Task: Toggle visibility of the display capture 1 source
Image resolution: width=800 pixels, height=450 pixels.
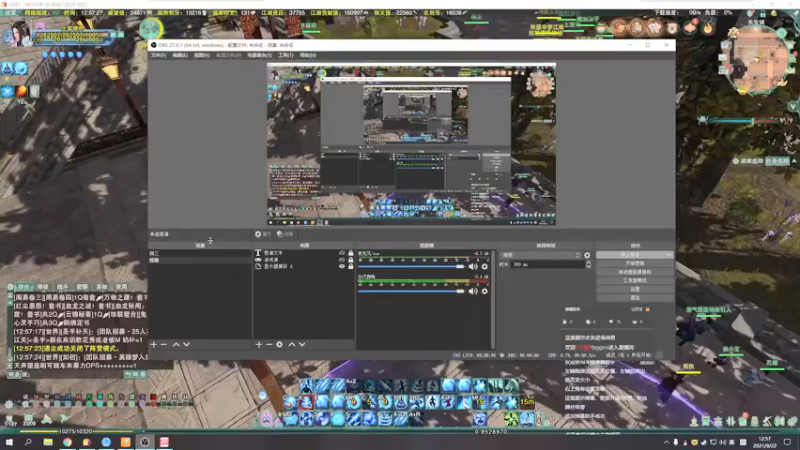Action: 342,266
